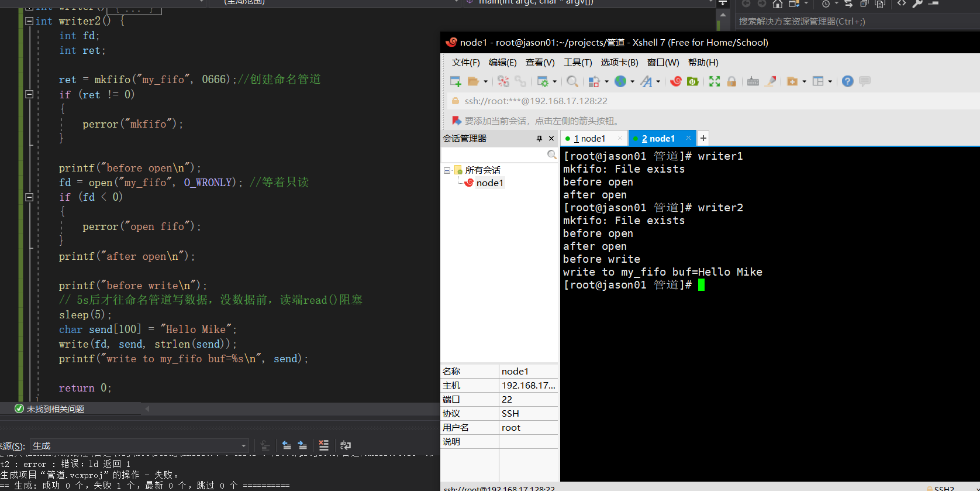The image size is (980, 491).
Task: Open the 查看(V) menu in Xshell
Action: tap(540, 63)
